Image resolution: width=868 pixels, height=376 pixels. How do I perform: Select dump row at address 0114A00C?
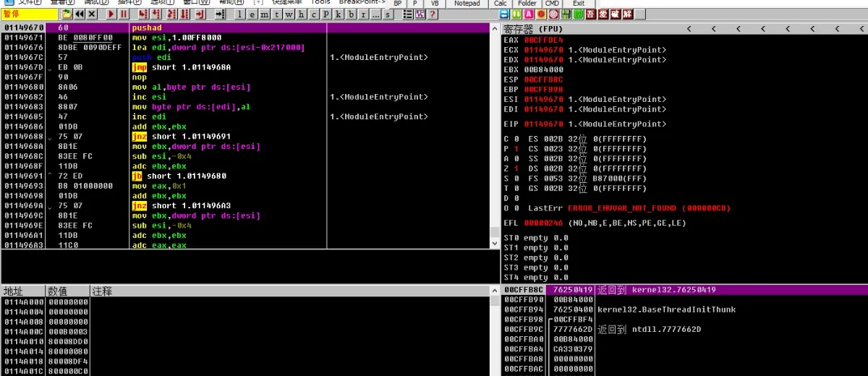click(245, 332)
